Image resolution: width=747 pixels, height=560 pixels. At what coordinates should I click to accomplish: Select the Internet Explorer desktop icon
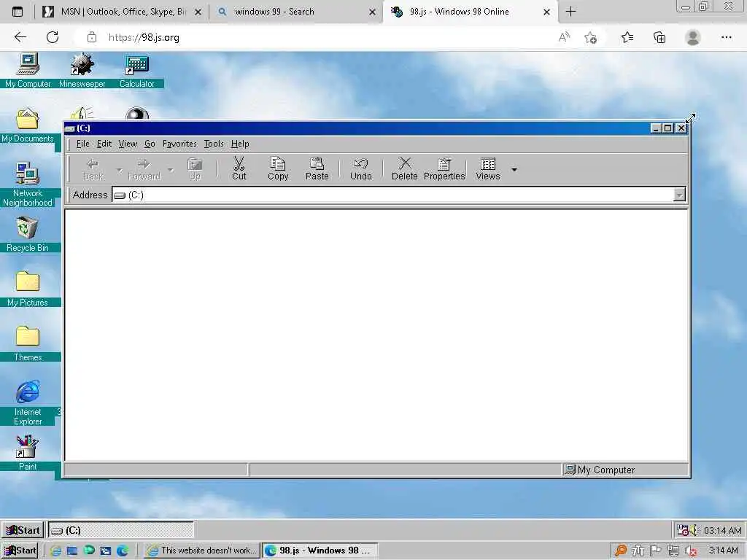[x=28, y=402]
